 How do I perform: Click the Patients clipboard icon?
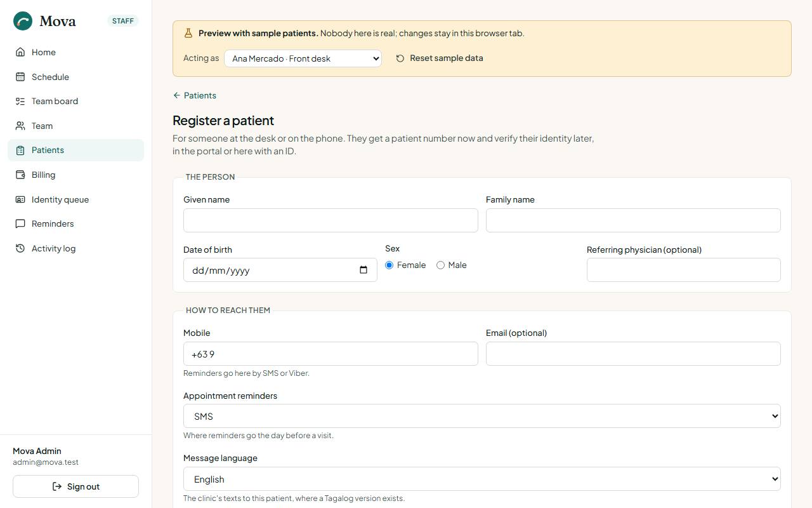click(20, 150)
